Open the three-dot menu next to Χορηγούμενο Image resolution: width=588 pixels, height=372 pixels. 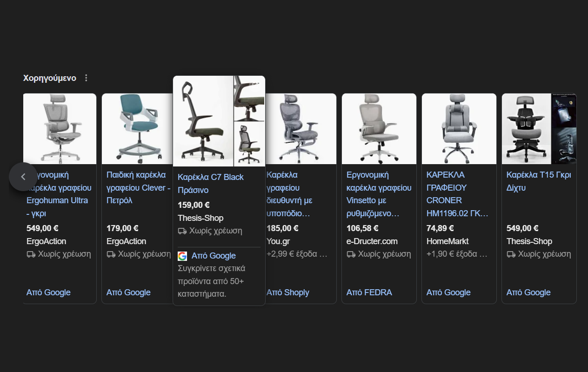pyautogui.click(x=86, y=78)
